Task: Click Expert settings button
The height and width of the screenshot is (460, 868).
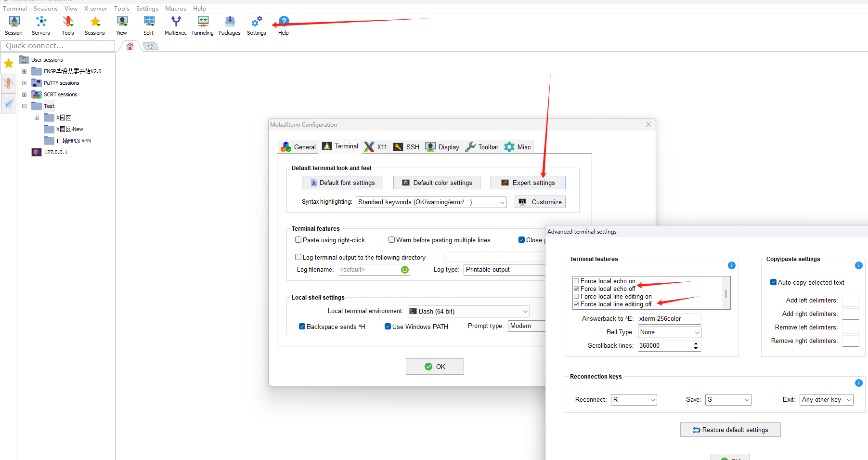Action: click(528, 183)
